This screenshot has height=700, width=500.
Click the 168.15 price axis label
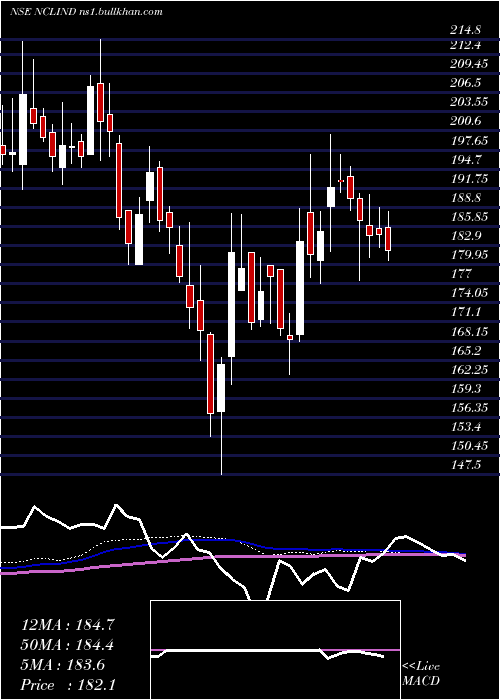coord(469,332)
